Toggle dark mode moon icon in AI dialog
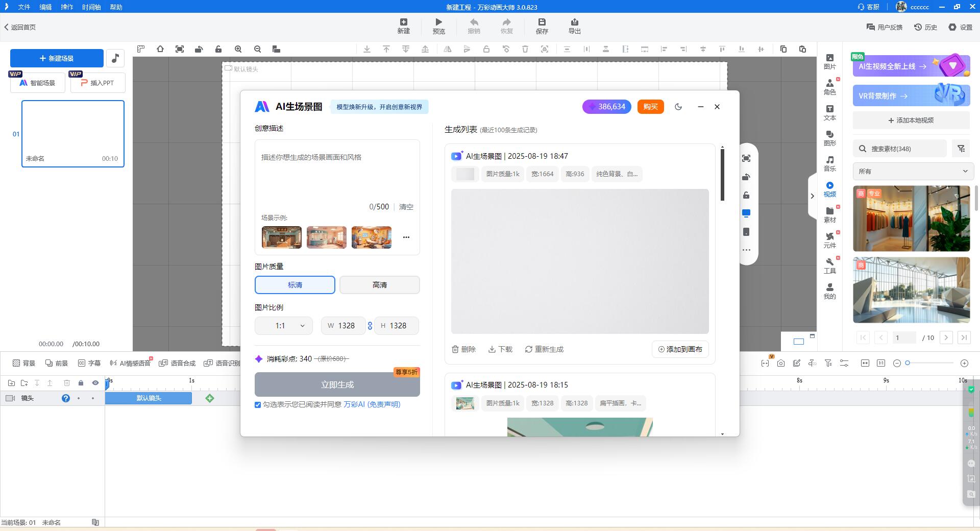 678,107
